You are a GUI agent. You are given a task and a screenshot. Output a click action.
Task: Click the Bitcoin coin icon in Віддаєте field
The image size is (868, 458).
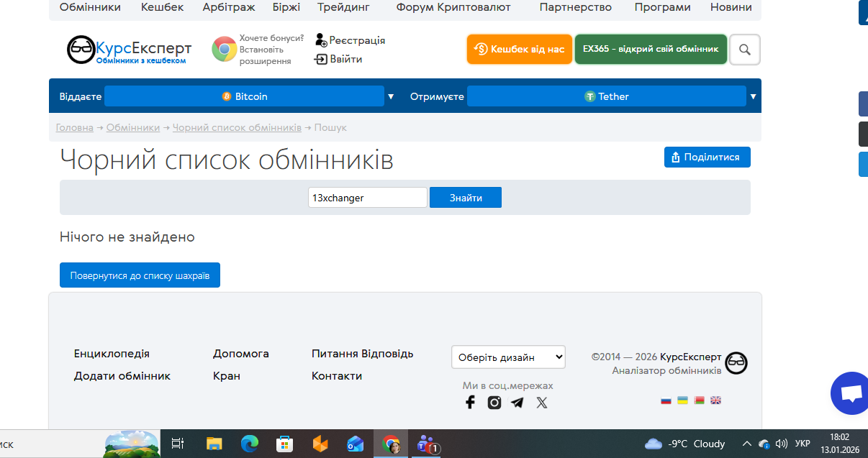227,96
